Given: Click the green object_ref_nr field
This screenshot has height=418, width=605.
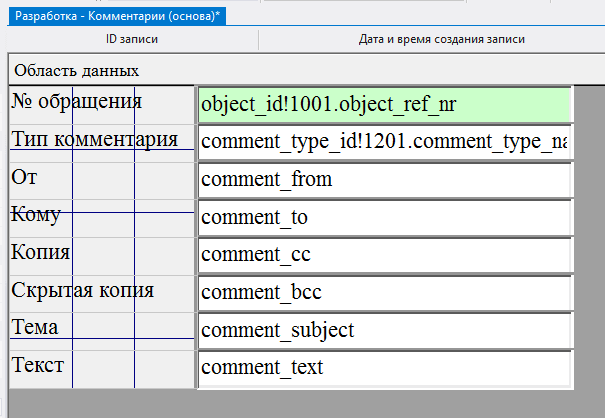Looking at the screenshot, I should tap(384, 104).
